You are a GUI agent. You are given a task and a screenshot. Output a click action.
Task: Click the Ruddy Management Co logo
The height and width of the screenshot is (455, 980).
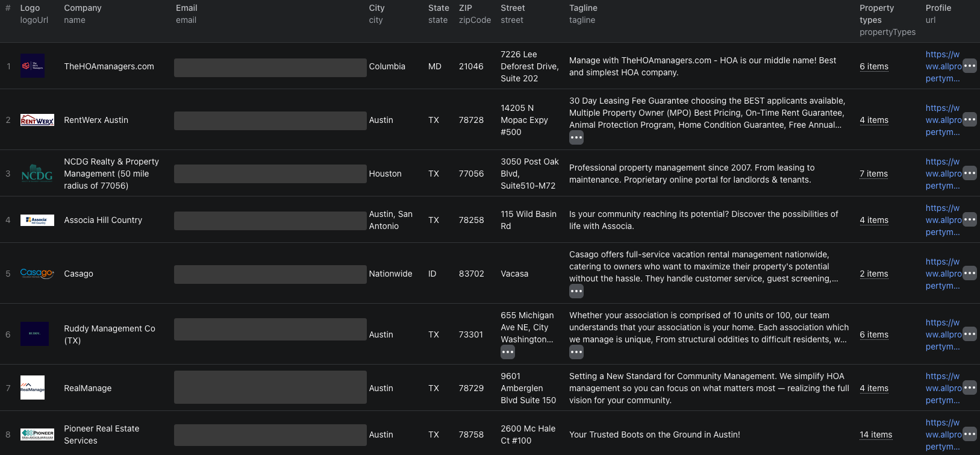pos(34,334)
